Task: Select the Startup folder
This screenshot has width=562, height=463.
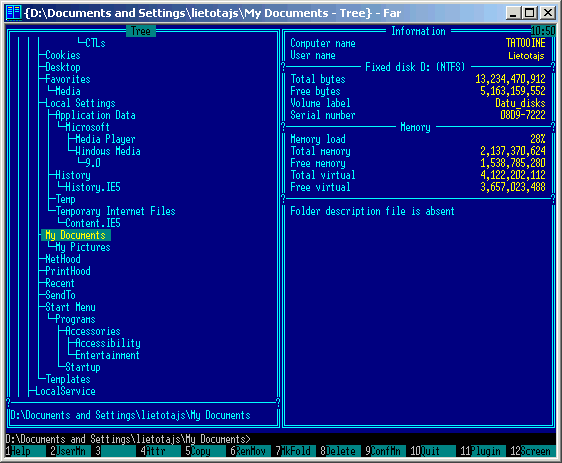Action: pyautogui.click(x=83, y=367)
